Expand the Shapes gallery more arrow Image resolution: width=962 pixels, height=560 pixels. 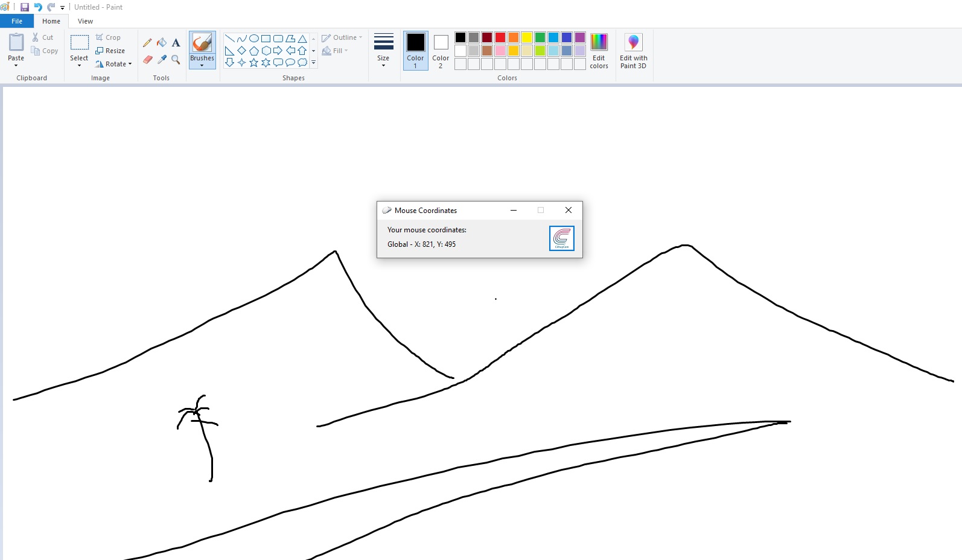(x=314, y=63)
